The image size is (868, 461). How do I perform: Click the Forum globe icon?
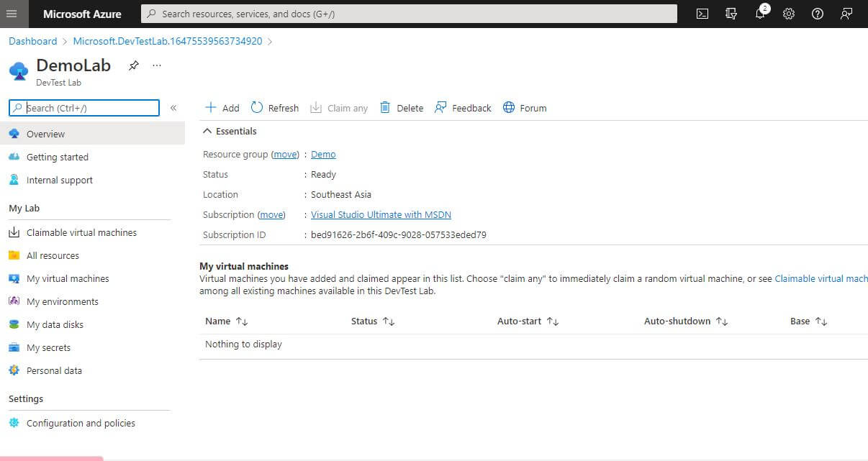(509, 108)
